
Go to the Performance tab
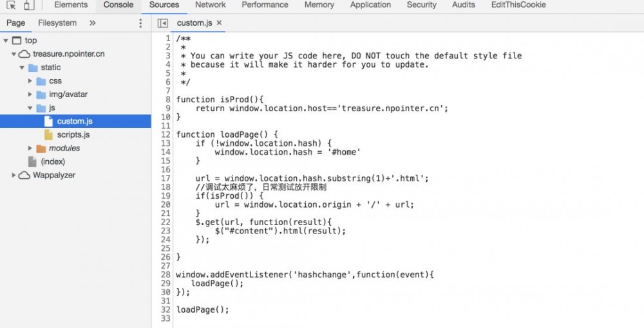click(265, 5)
